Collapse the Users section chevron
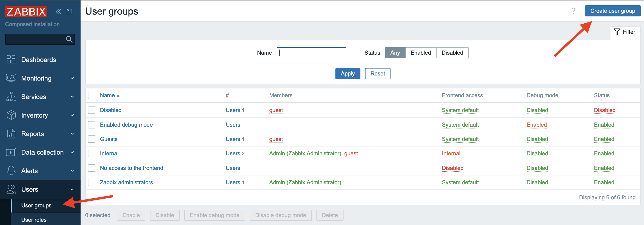The image size is (644, 225). point(72,189)
